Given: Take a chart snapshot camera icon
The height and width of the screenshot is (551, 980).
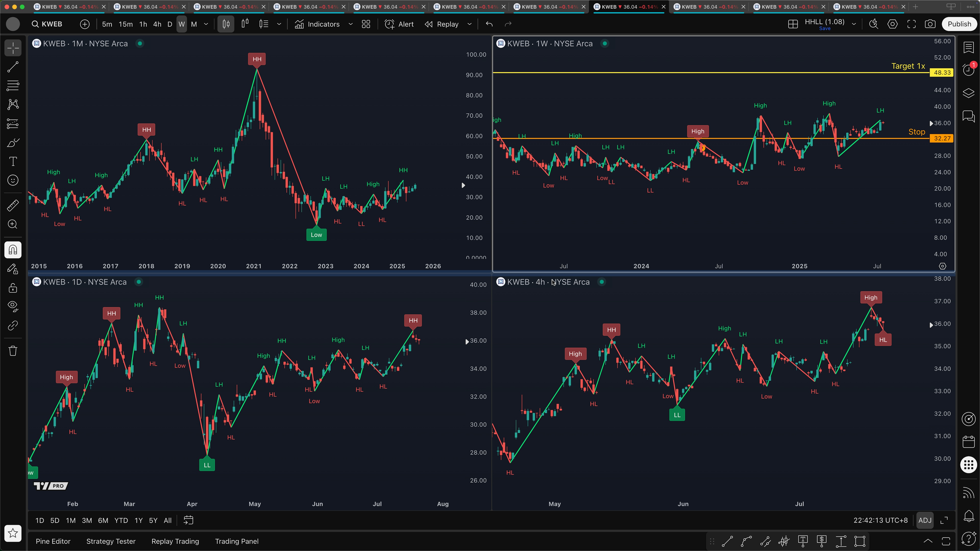Looking at the screenshot, I should [x=930, y=24].
